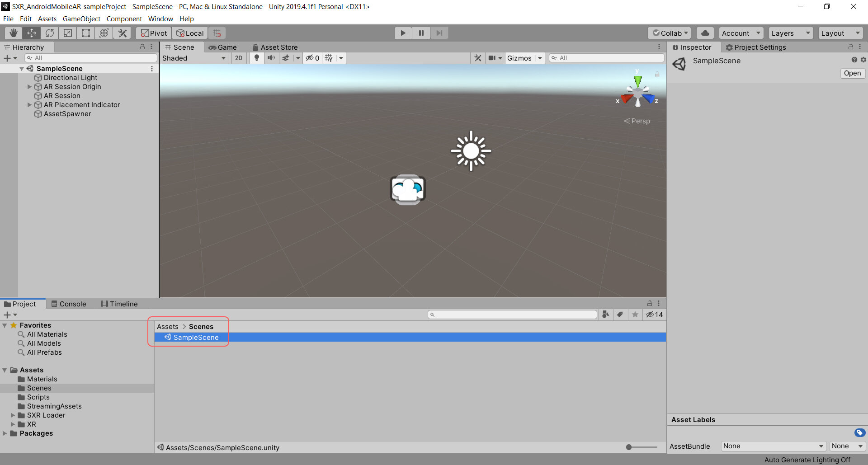This screenshot has width=868, height=465.
Task: Select the Move tool
Action: (32, 33)
